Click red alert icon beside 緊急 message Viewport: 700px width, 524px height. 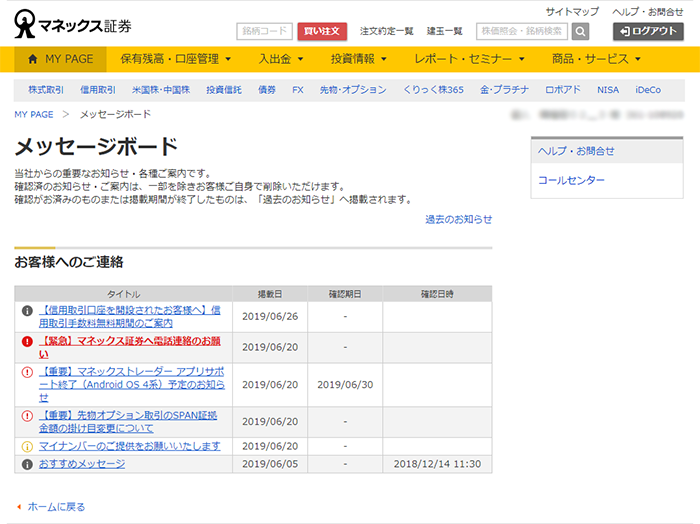pyautogui.click(x=27, y=341)
